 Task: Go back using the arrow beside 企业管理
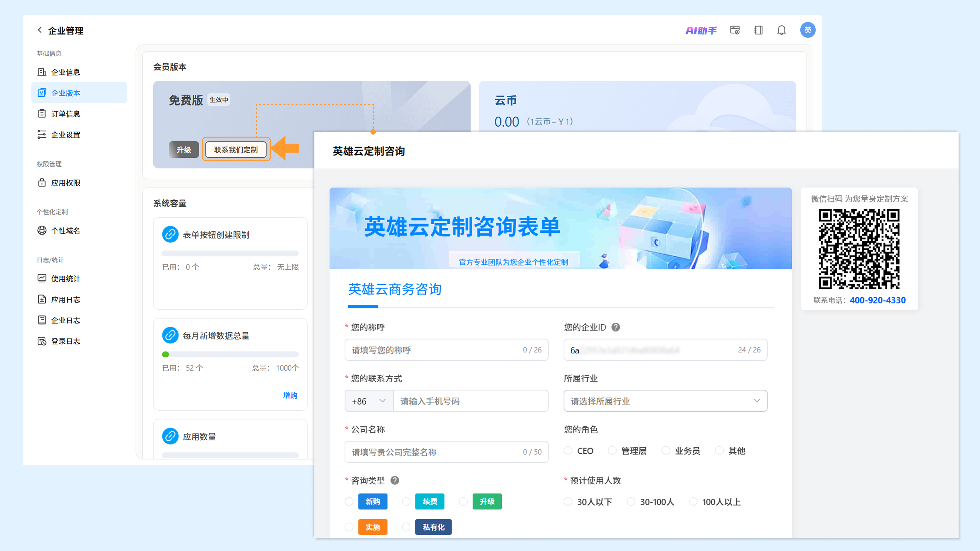(x=40, y=30)
